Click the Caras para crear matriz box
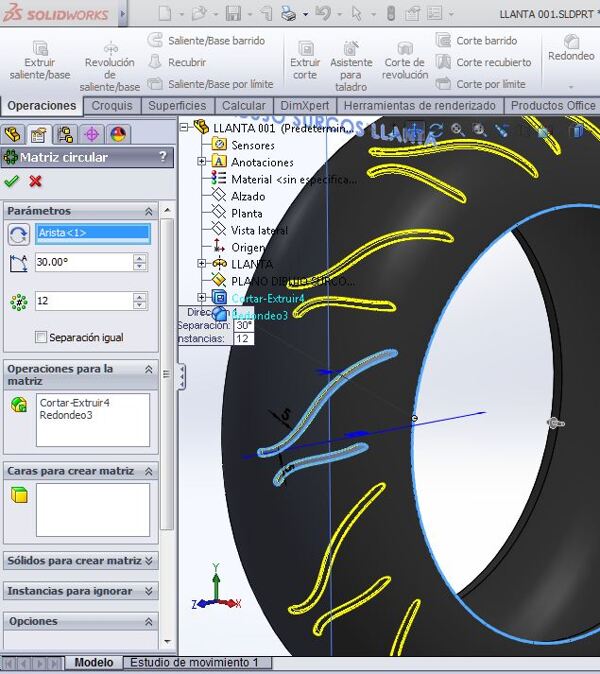 [x=93, y=510]
